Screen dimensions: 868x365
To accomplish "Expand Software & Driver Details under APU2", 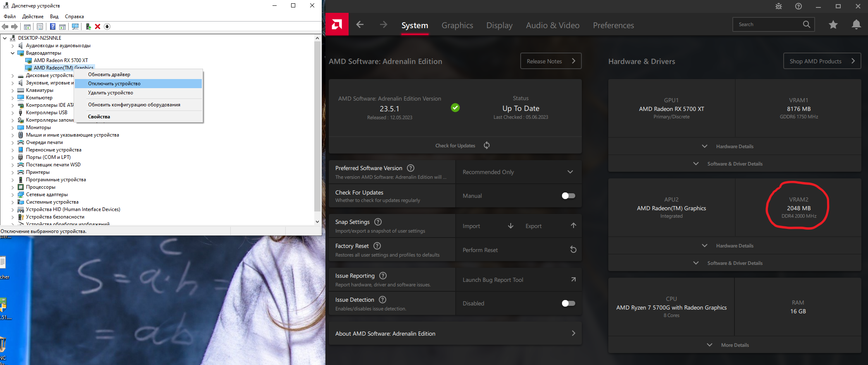I will pyautogui.click(x=734, y=263).
